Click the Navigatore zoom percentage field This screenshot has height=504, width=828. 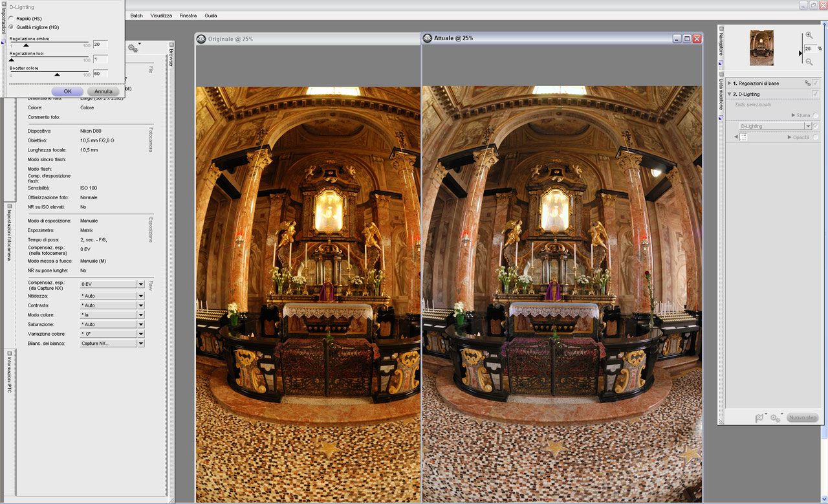pyautogui.click(x=810, y=49)
